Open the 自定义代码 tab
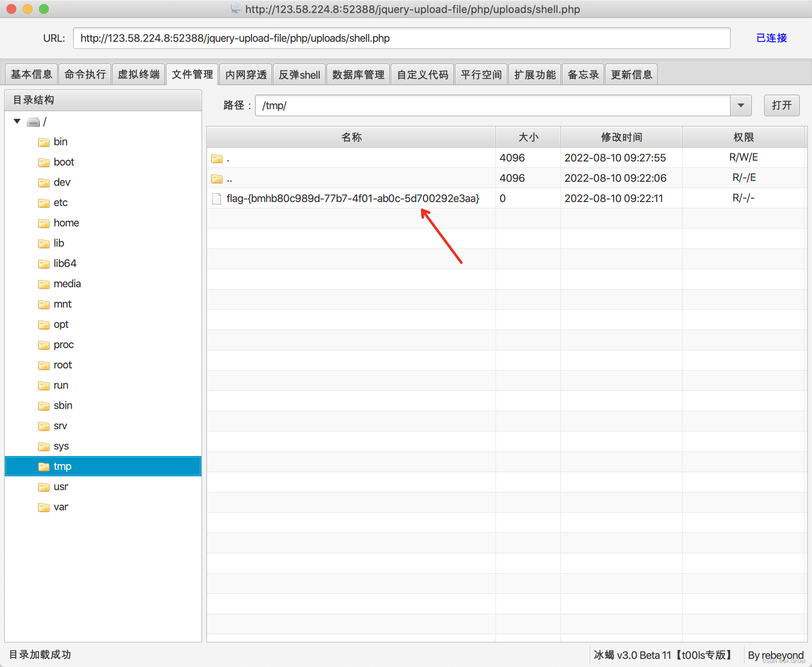This screenshot has width=812, height=667. [x=423, y=75]
